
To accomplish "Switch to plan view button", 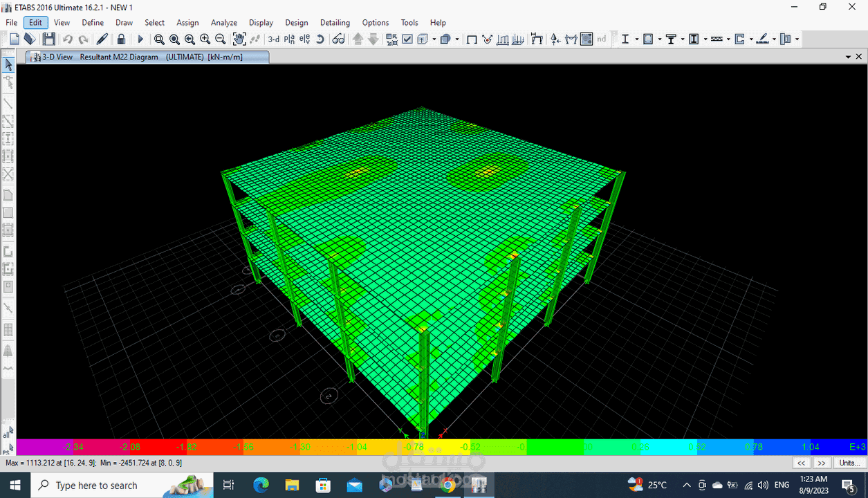I will 289,39.
